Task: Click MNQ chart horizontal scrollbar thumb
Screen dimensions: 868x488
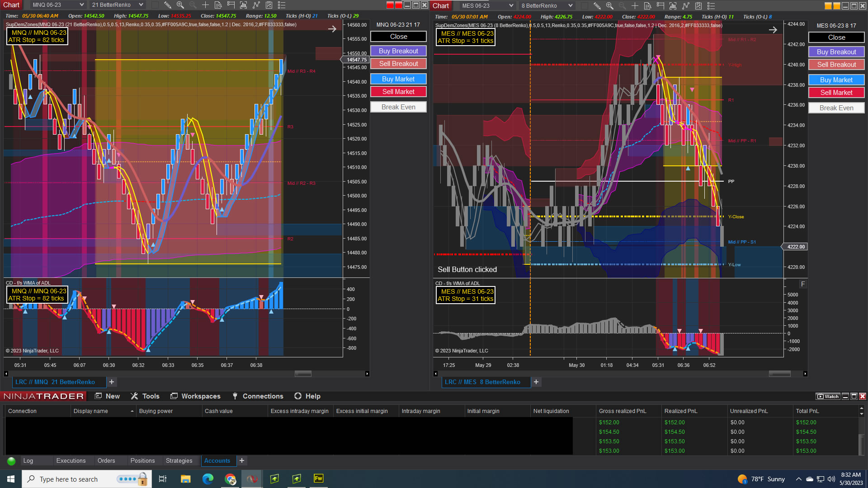Action: pyautogui.click(x=303, y=374)
